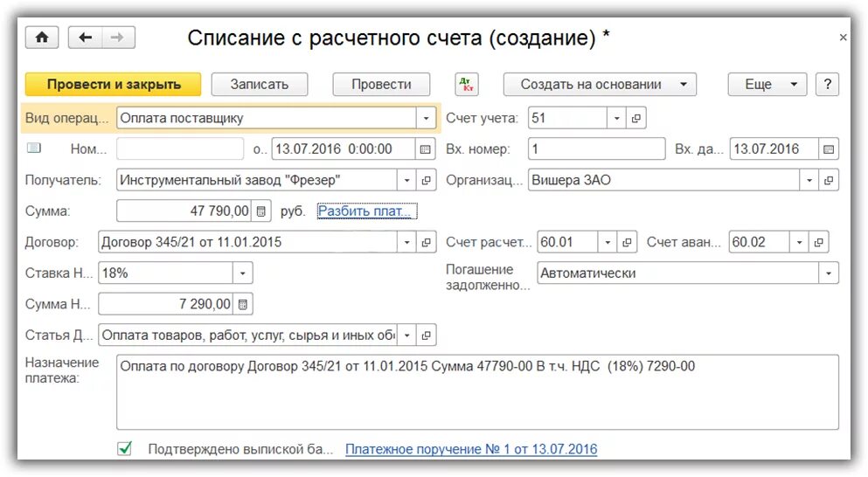The width and height of the screenshot is (868, 477).
Task: Open Договор item form icon
Action: click(426, 242)
